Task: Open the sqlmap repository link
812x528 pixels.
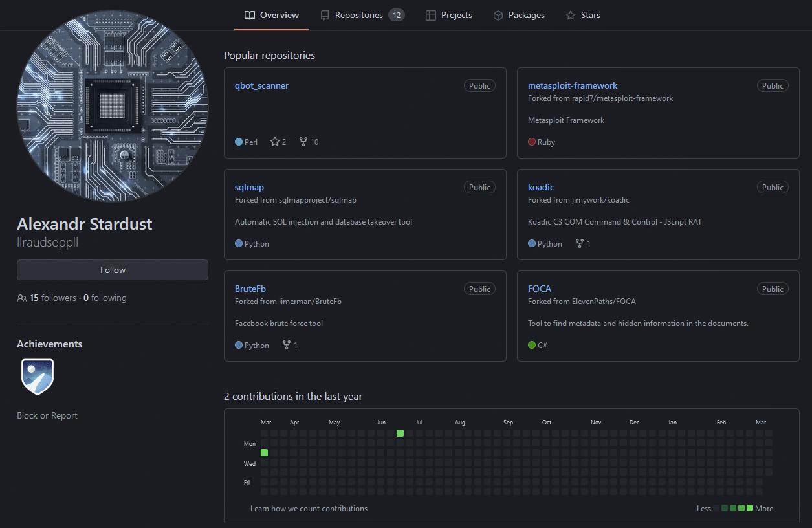Action: (x=249, y=187)
